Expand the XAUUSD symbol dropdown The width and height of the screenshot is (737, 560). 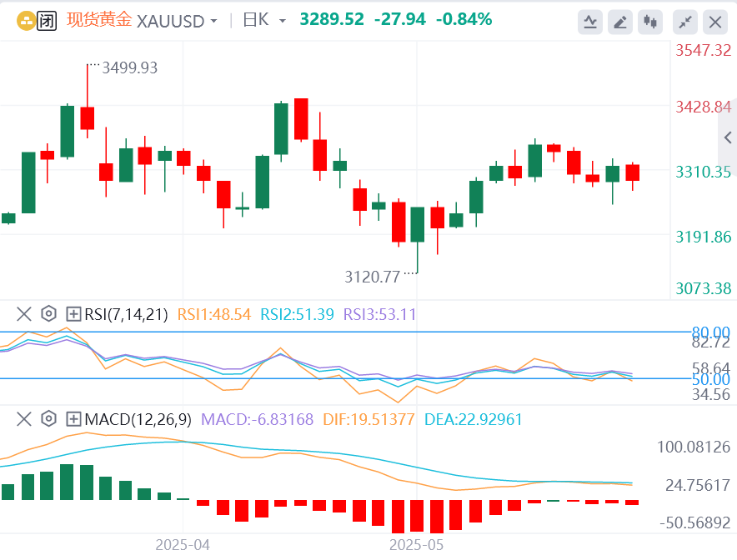click(214, 21)
